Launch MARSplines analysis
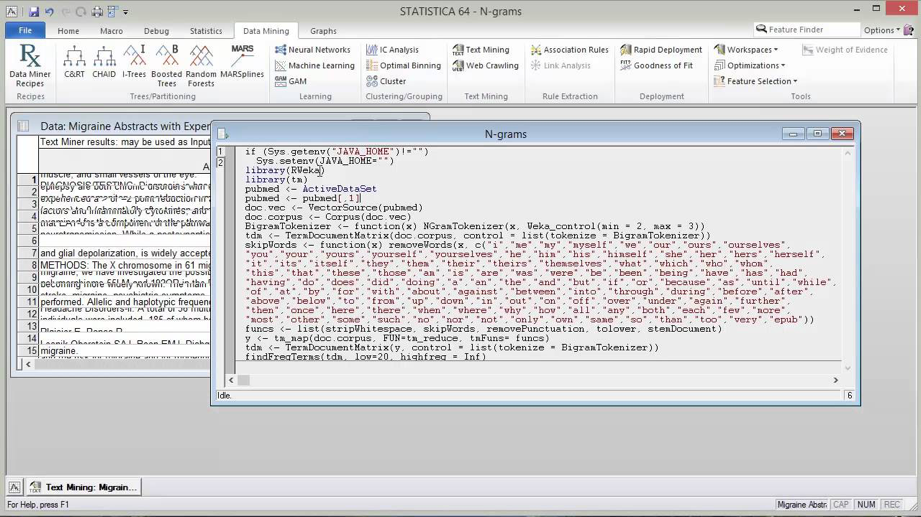The height and width of the screenshot is (517, 921). click(x=242, y=61)
